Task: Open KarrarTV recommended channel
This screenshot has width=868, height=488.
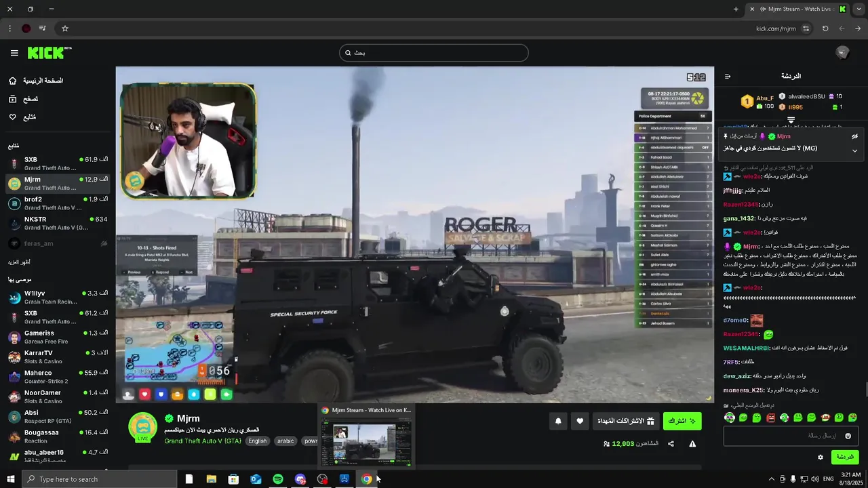Action: 58,357
